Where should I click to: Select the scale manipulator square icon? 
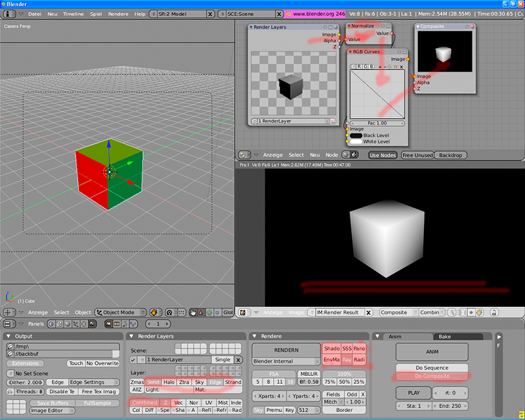[x=217, y=312]
